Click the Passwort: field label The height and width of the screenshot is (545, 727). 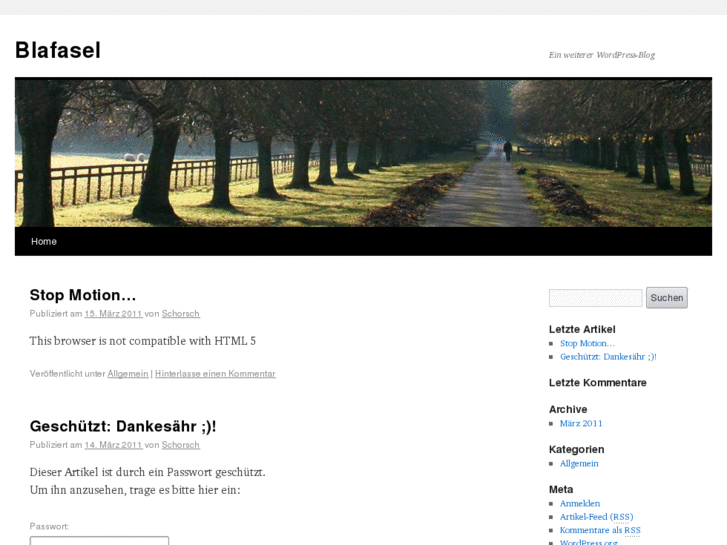tap(49, 526)
